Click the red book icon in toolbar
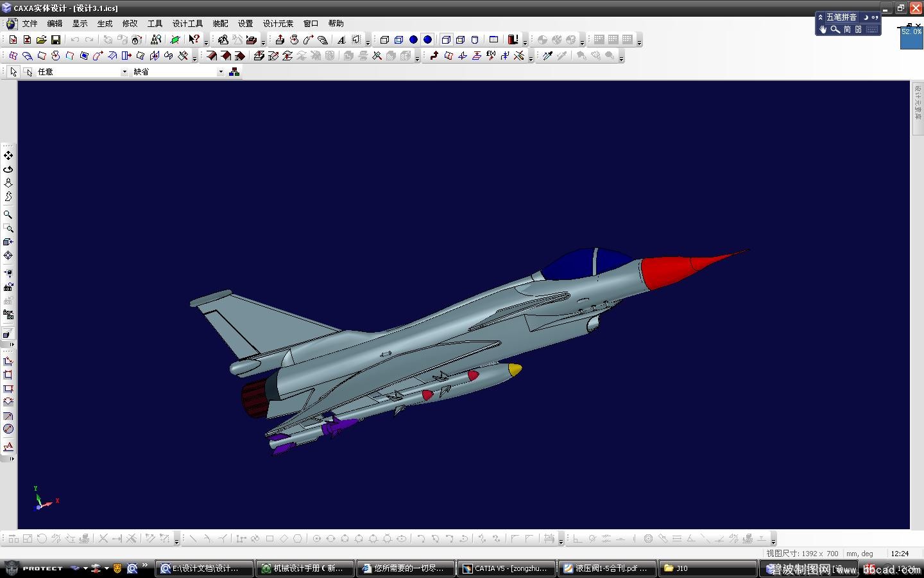This screenshot has height=578, width=924. (513, 40)
